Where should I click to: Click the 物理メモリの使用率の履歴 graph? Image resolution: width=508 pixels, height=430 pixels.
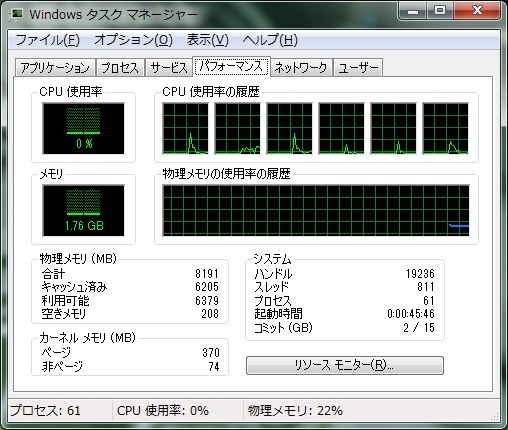[x=316, y=211]
